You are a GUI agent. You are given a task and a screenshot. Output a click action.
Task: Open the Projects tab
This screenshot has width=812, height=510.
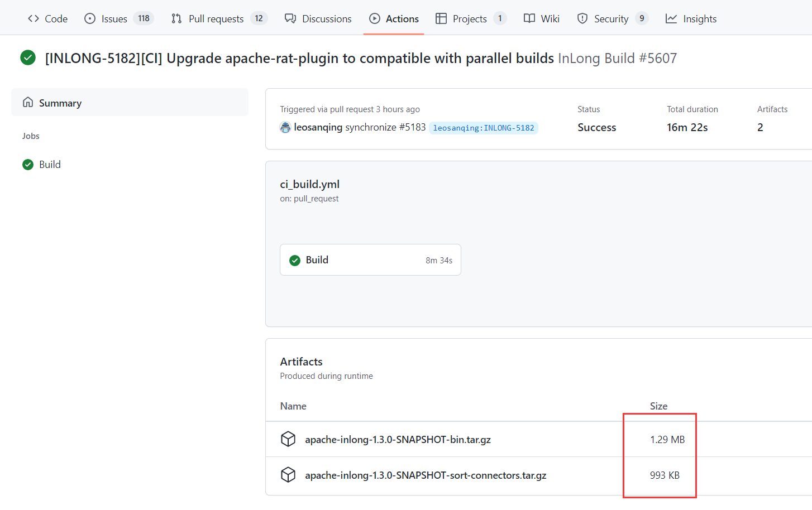tap(471, 18)
